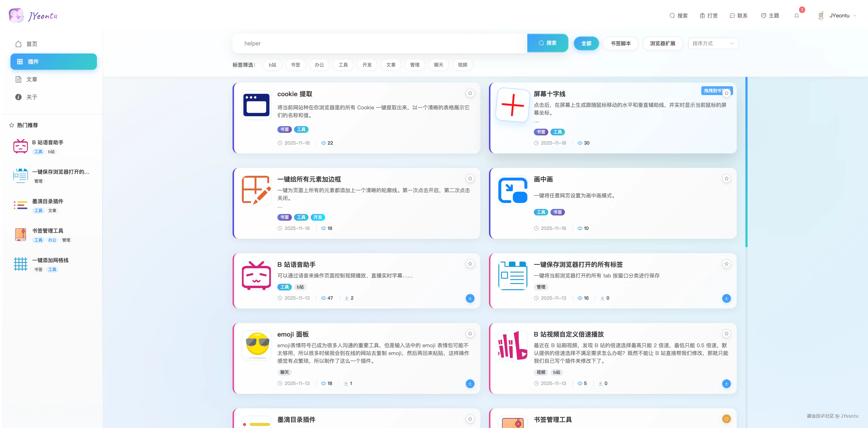Image resolution: width=868 pixels, height=428 pixels.
Task: Click the JYeontu logo icon
Action: tap(16, 15)
